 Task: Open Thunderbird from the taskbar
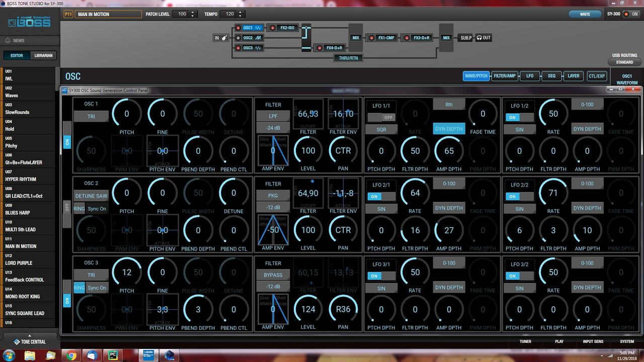tap(92, 355)
